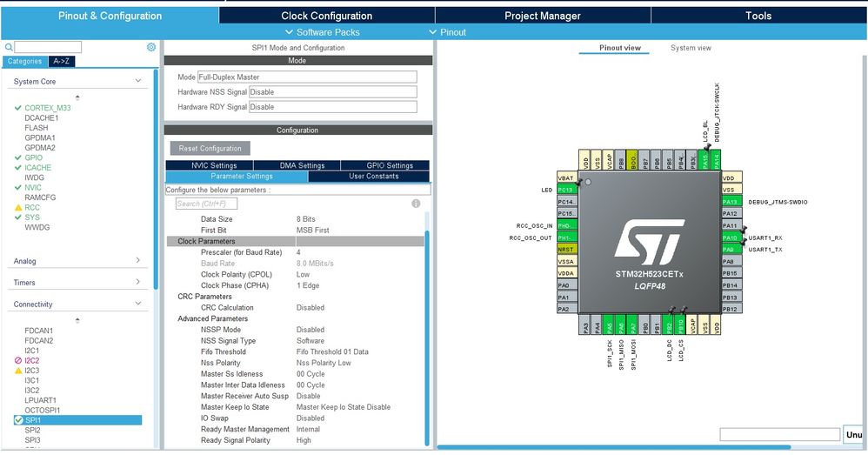Open the DMA Settings tab
Image resolution: width=868 pixels, height=455 pixels.
297,165
